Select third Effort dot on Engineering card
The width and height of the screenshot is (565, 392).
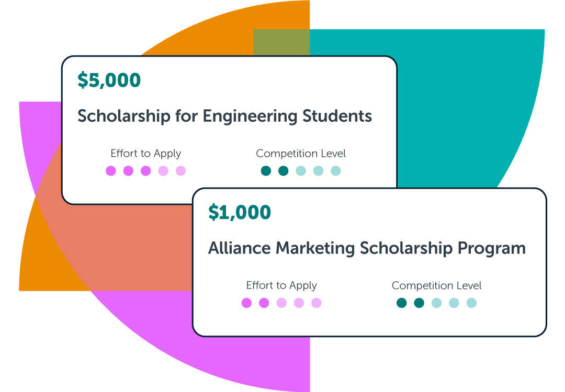pyautogui.click(x=146, y=171)
